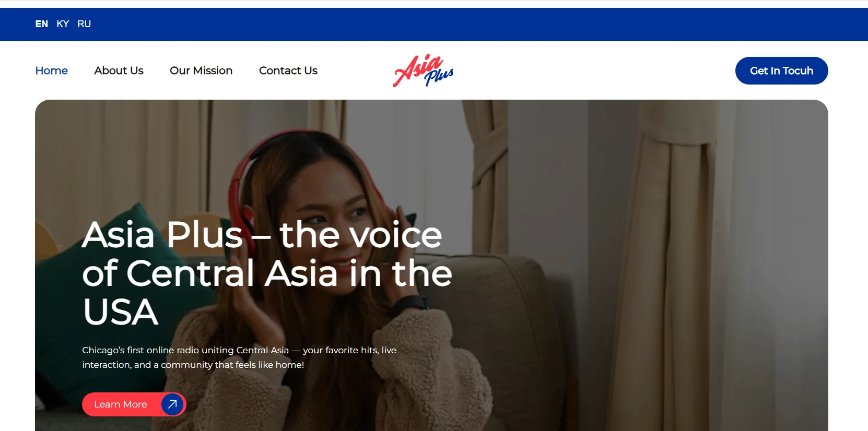Switch site language to KY
This screenshot has width=868, height=431.
pos(63,24)
